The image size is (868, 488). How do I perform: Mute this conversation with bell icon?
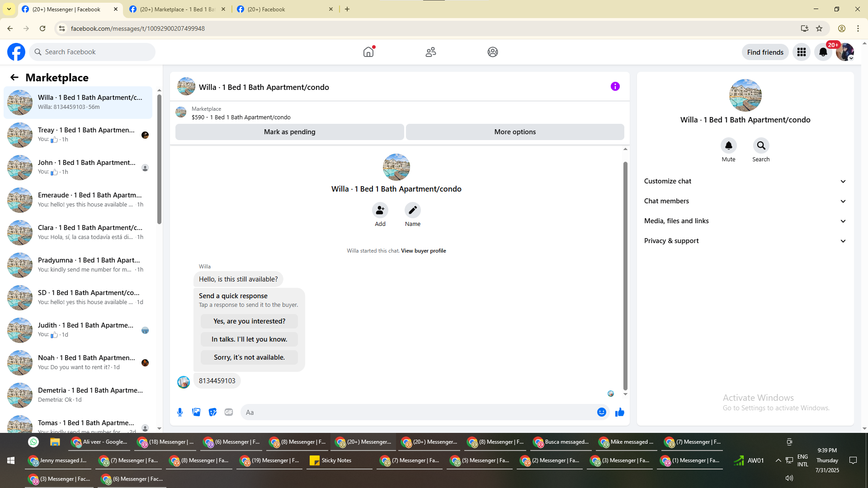coord(728,146)
